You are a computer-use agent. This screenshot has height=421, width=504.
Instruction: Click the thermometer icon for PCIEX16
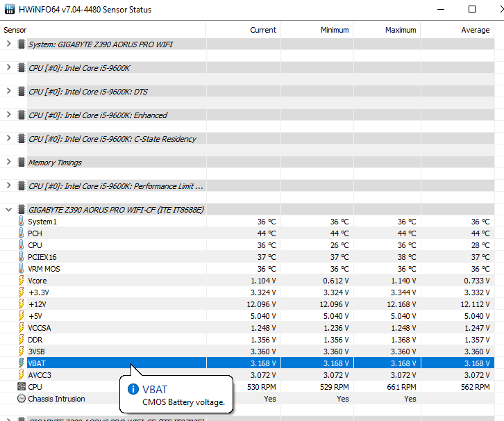22,256
